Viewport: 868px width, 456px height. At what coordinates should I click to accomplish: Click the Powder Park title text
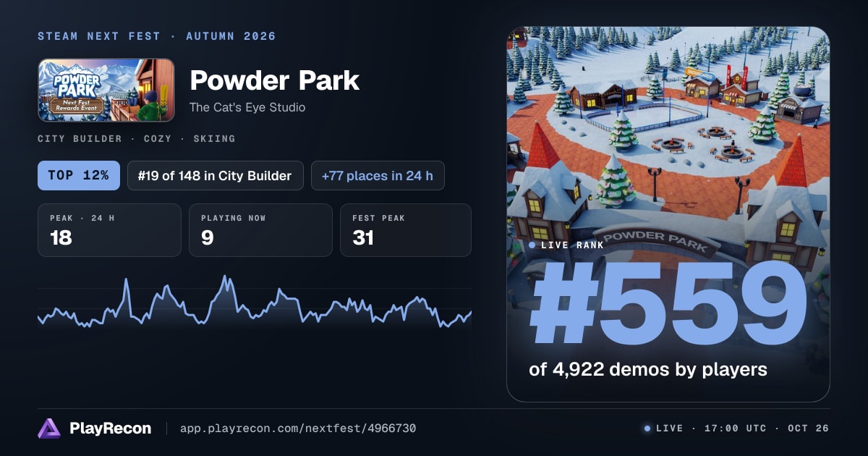point(274,80)
